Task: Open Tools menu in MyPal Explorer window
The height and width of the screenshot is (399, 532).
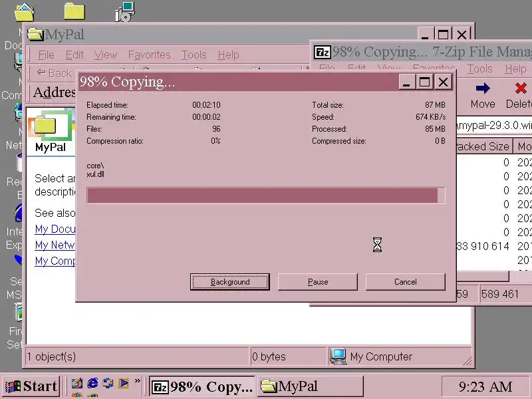Action: click(194, 55)
